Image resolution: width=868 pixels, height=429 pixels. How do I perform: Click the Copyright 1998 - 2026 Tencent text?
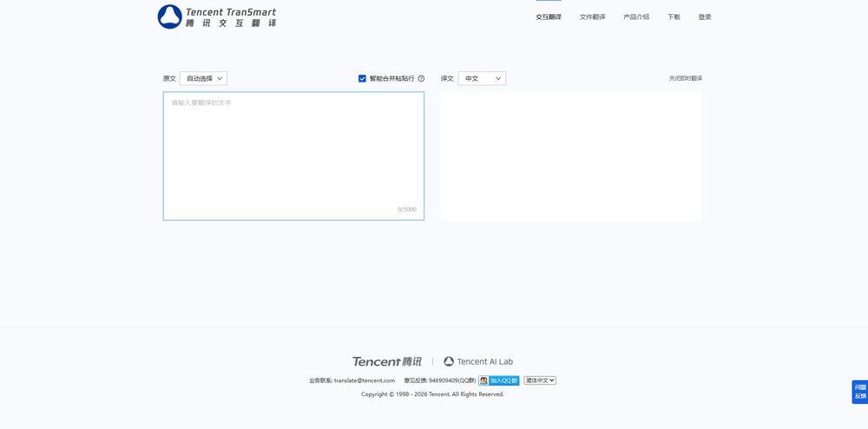pyautogui.click(x=432, y=394)
